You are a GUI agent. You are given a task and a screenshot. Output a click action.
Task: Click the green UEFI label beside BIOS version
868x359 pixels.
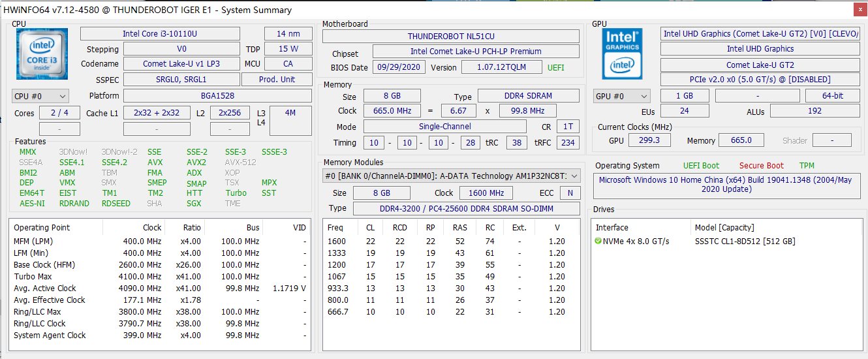[x=556, y=67]
